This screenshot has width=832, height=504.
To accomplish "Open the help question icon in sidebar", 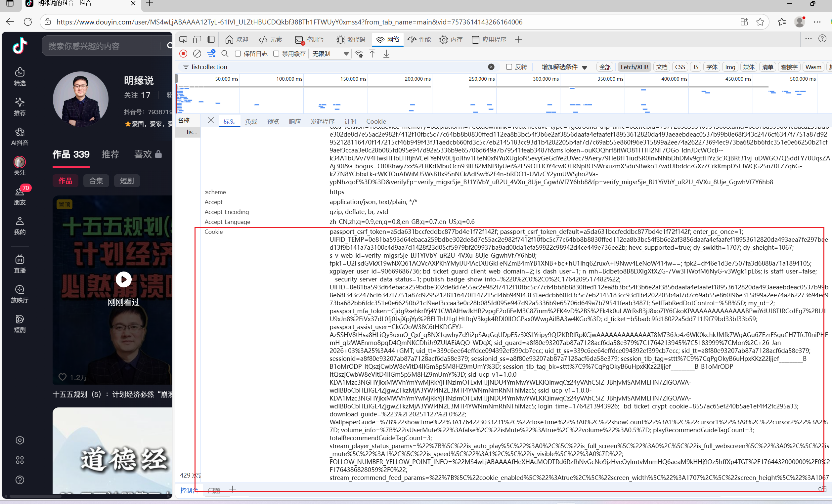I will coord(20,480).
